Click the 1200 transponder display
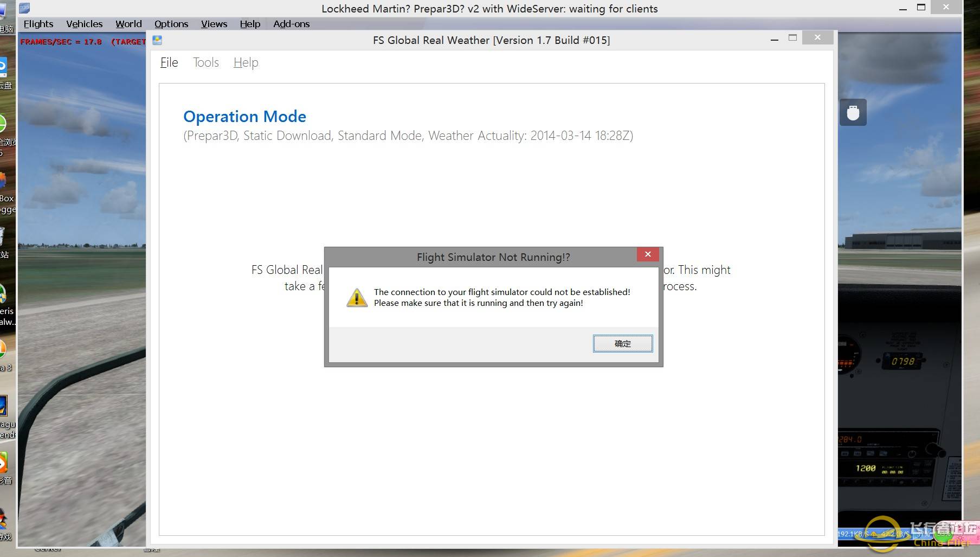980x557 pixels. [866, 468]
